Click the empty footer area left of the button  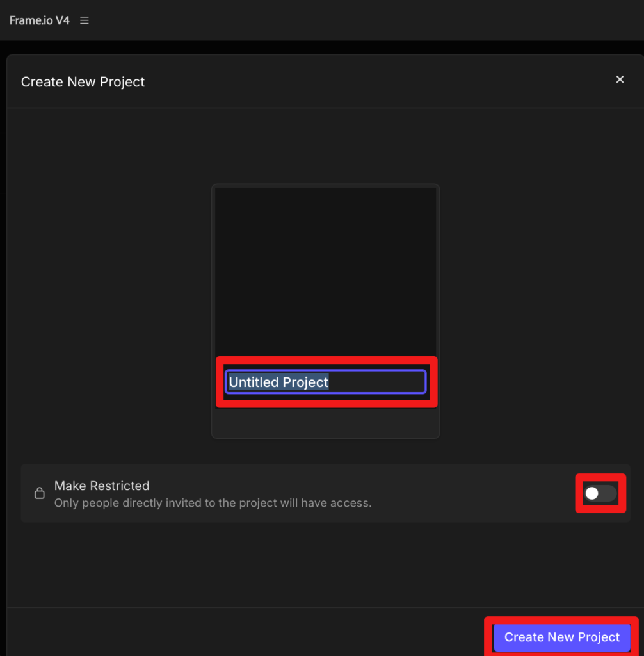(x=243, y=634)
